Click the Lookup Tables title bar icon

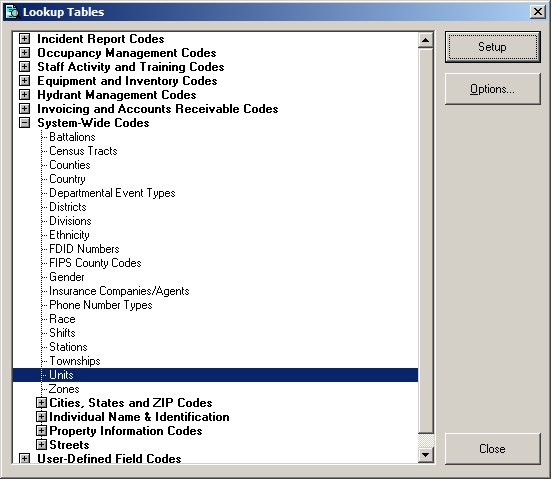13,12
